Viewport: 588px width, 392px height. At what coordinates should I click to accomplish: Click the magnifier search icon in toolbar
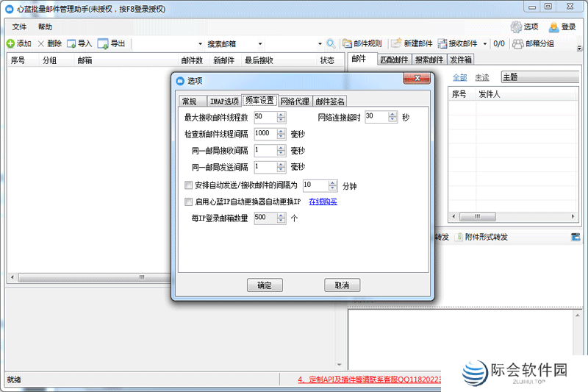pos(331,43)
